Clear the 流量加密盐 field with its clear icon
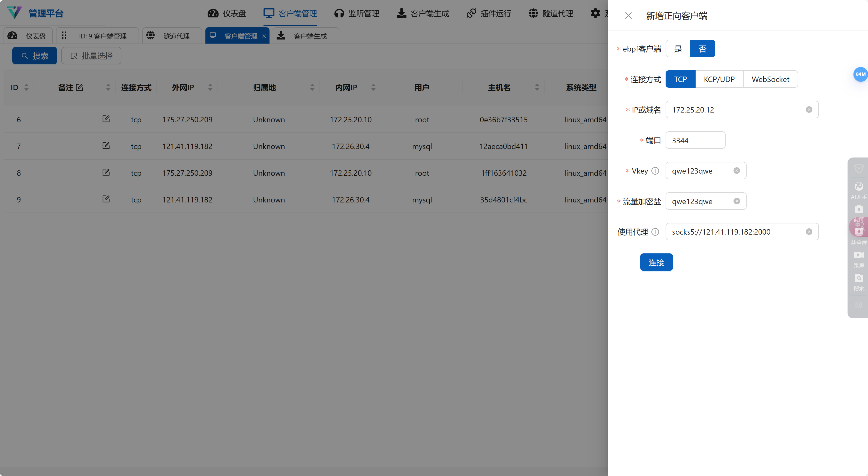Image resolution: width=868 pixels, height=476 pixels. click(x=737, y=201)
